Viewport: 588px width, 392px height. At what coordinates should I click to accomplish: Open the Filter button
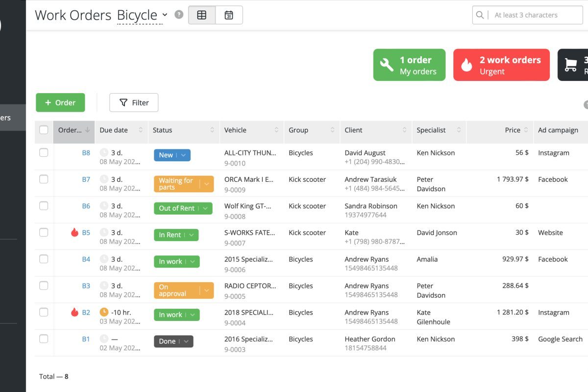pos(134,102)
